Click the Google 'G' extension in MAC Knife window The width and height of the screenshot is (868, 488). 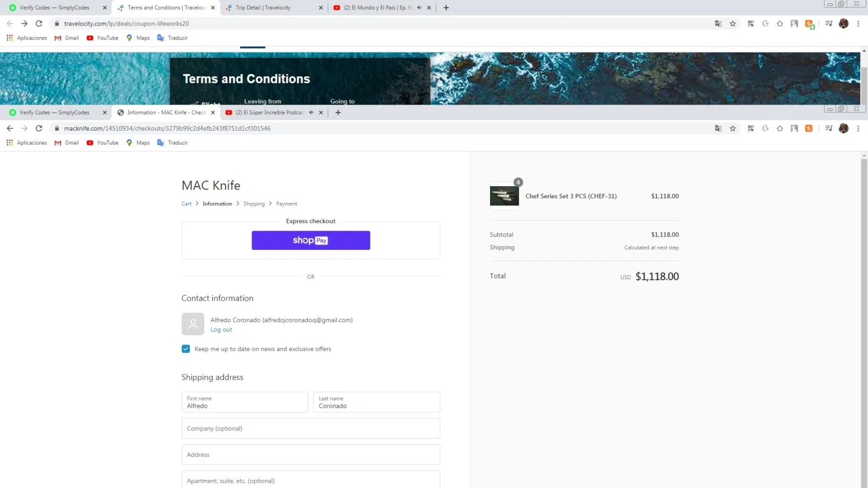[765, 128]
